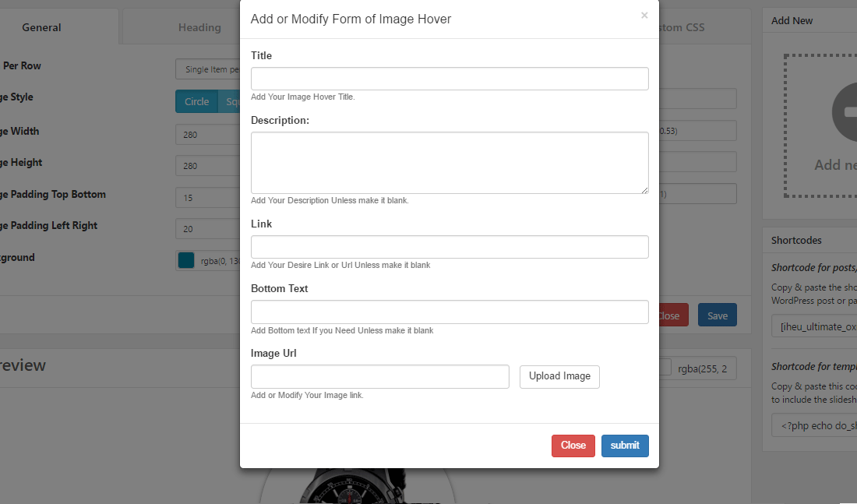Click the Image Width value field

coord(207,135)
